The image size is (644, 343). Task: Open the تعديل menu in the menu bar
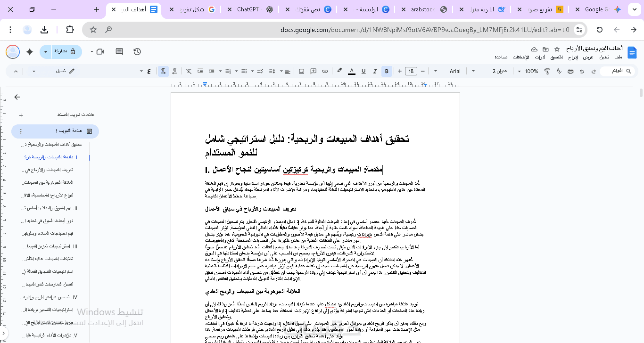click(603, 57)
